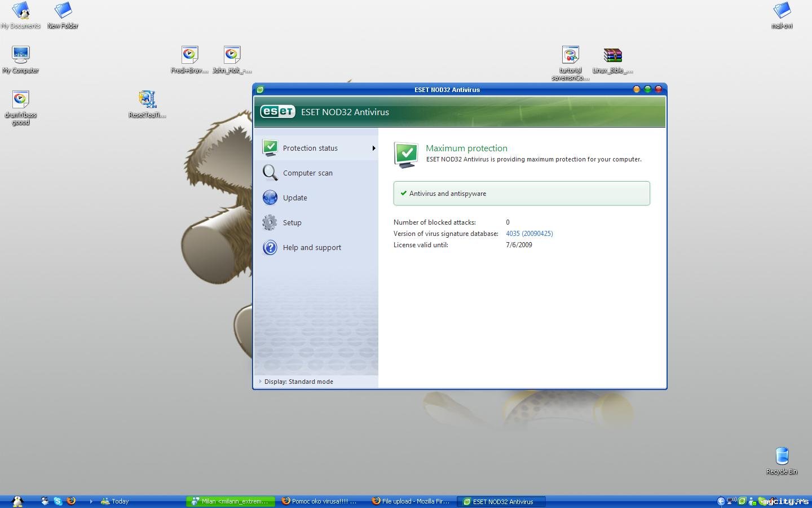
Task: Click the Computer scan magnifier icon
Action: tap(270, 173)
